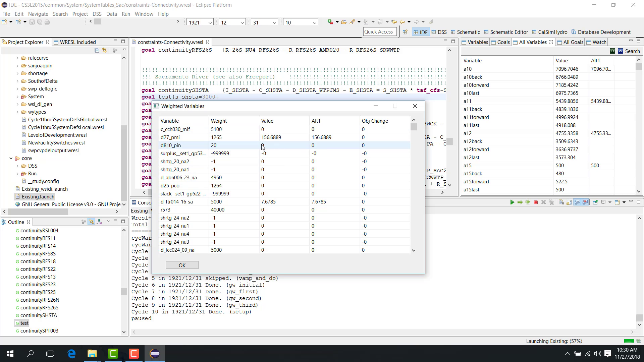Open File Explorer from the taskbar
Image resolution: width=644 pixels, height=362 pixels.
coord(92,354)
